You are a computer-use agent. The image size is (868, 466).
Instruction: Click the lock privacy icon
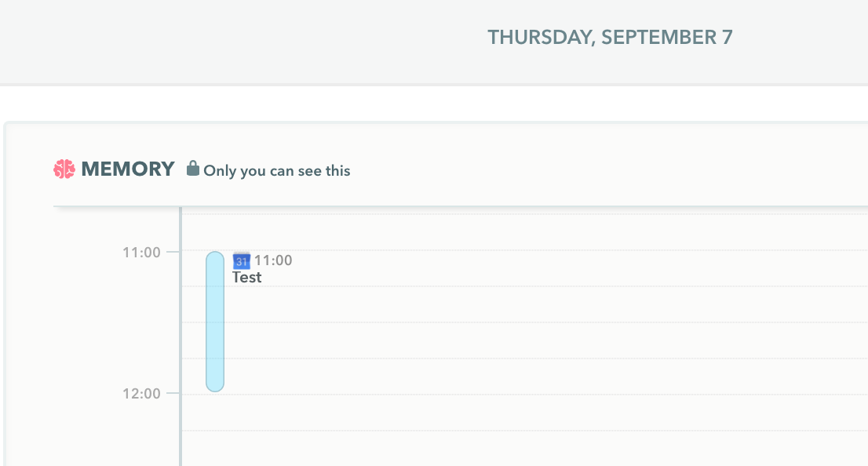coord(192,168)
